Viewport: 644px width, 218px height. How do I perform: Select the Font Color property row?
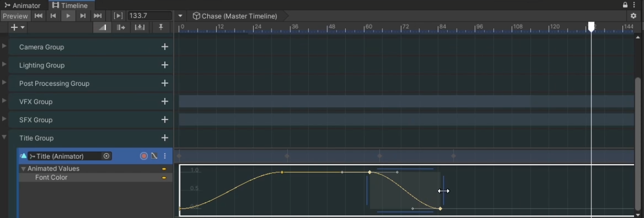coord(95,177)
